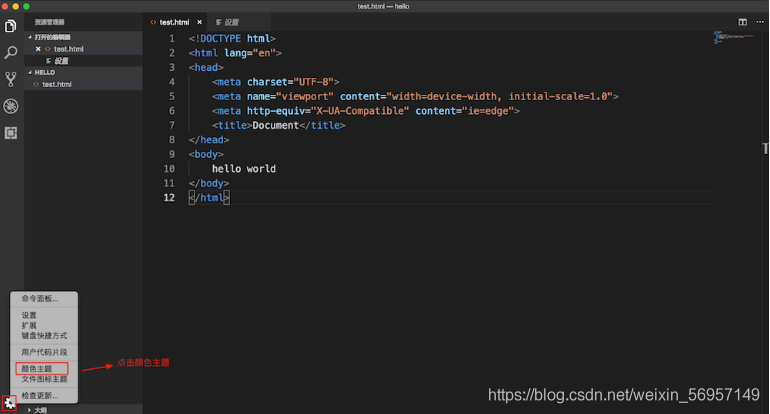
Task: Close the test.html editor tab
Action: coord(199,22)
